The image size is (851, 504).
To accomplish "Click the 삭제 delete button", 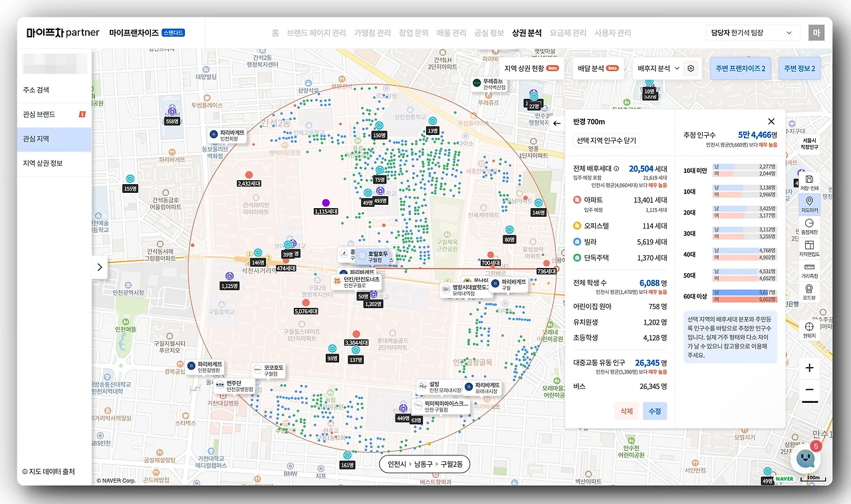I will click(626, 411).
